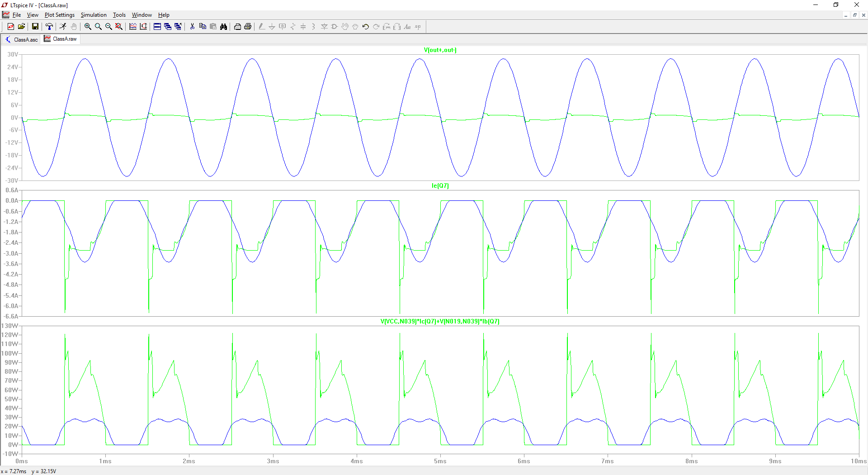868x475 pixels.
Task: Select the place component gate icon
Action: [335, 27]
